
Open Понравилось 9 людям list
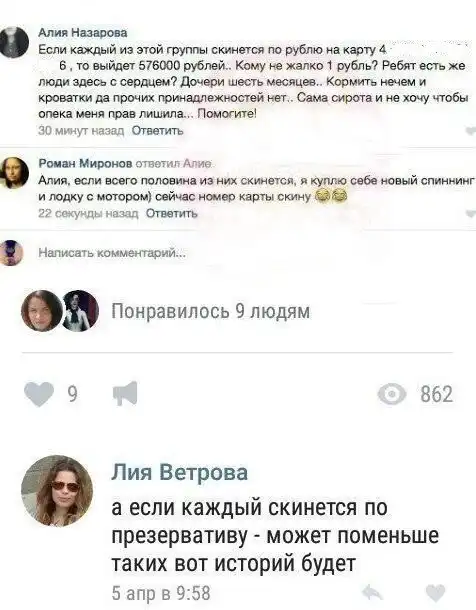pyautogui.click(x=211, y=311)
